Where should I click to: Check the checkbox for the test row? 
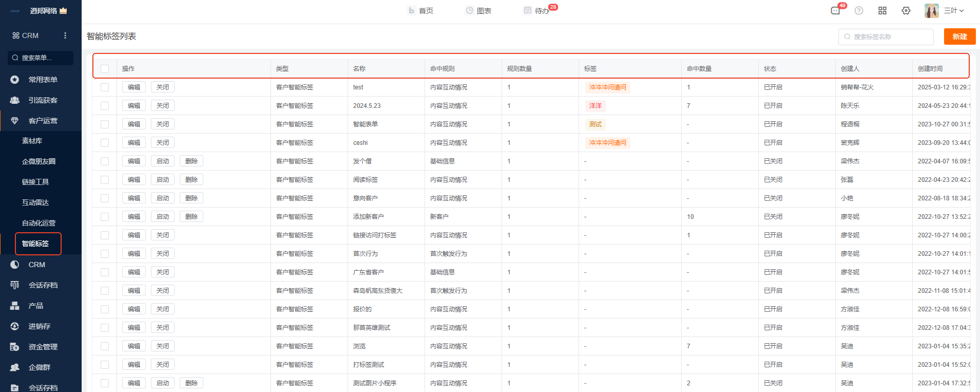[x=105, y=87]
